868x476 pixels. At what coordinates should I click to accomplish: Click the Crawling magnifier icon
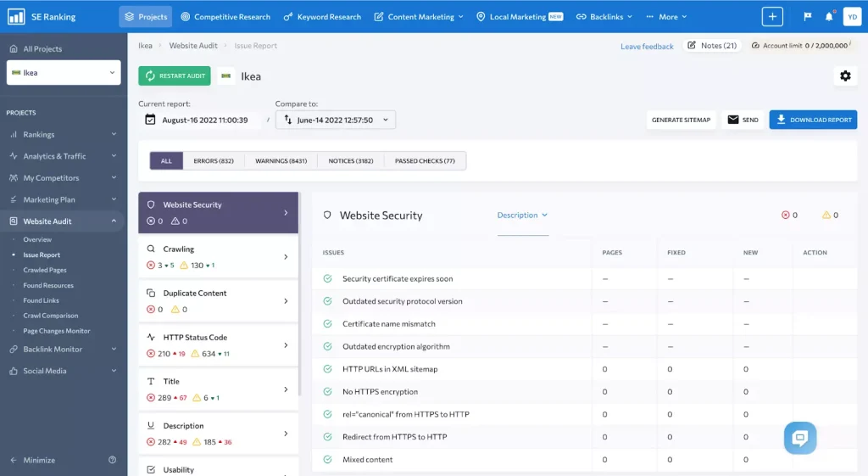point(151,249)
